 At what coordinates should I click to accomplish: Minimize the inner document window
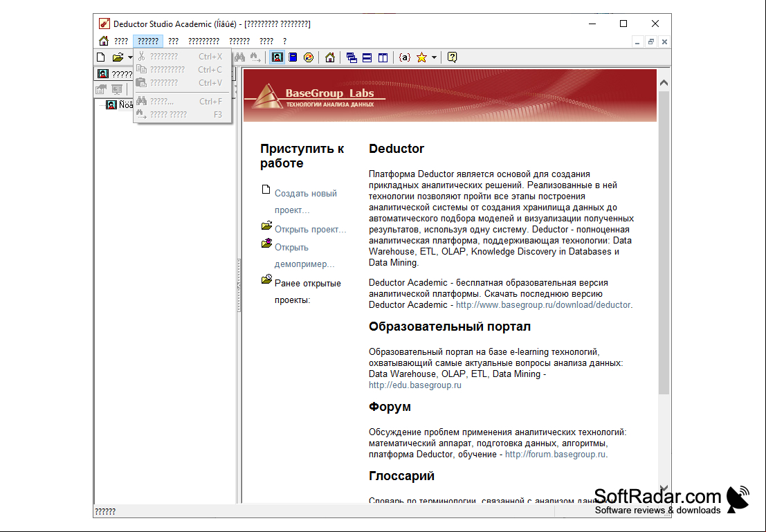[637, 42]
